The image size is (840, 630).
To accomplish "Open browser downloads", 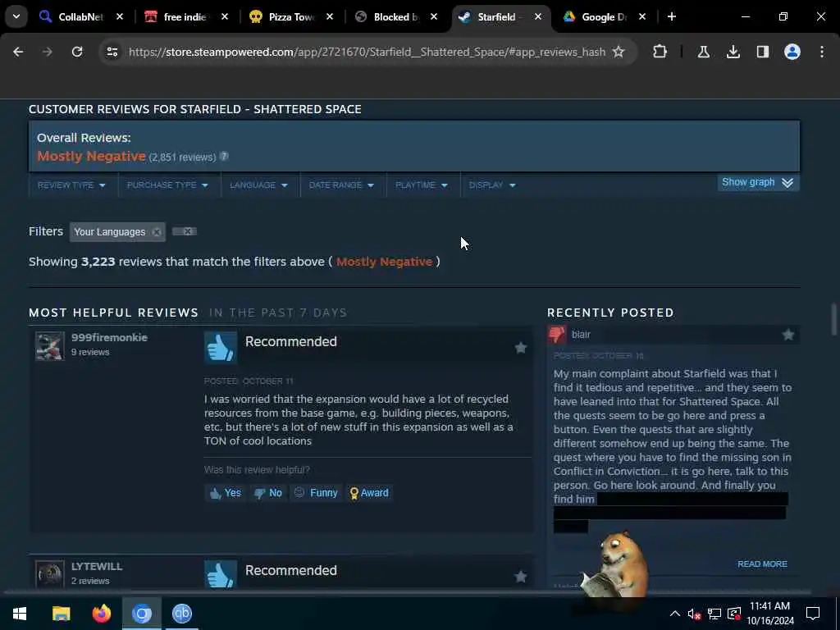I will (x=733, y=52).
